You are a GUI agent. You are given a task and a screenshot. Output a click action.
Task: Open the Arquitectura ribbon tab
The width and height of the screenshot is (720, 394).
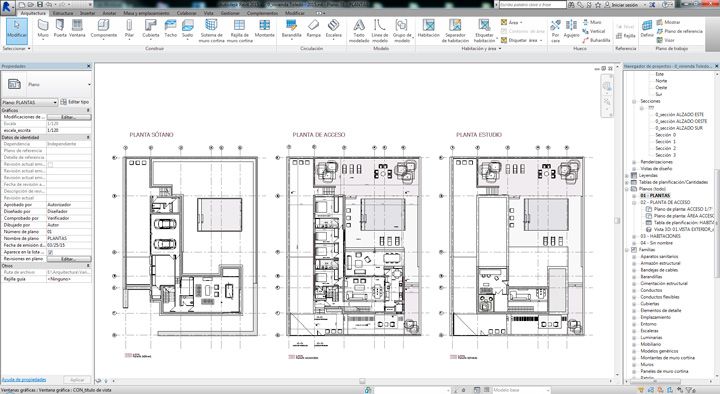(x=33, y=13)
